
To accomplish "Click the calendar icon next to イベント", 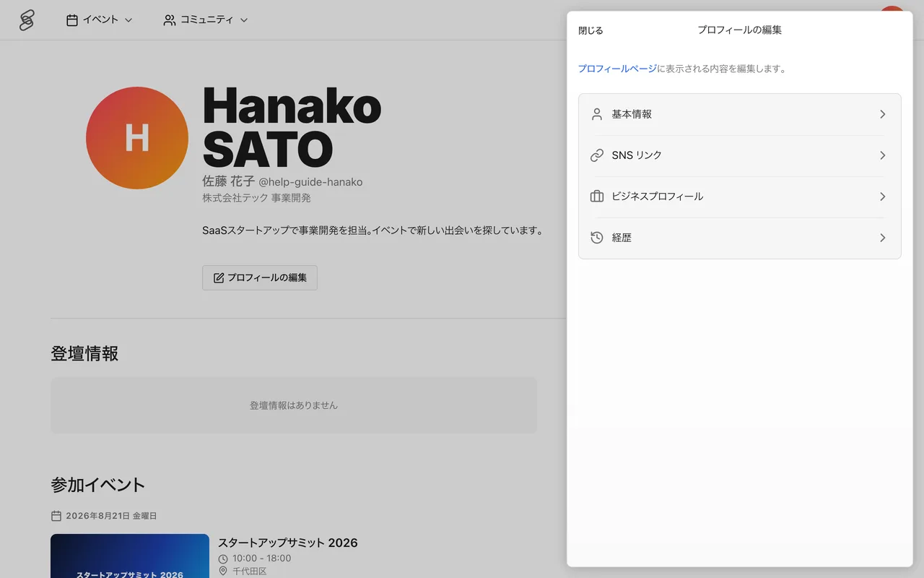I will point(72,20).
